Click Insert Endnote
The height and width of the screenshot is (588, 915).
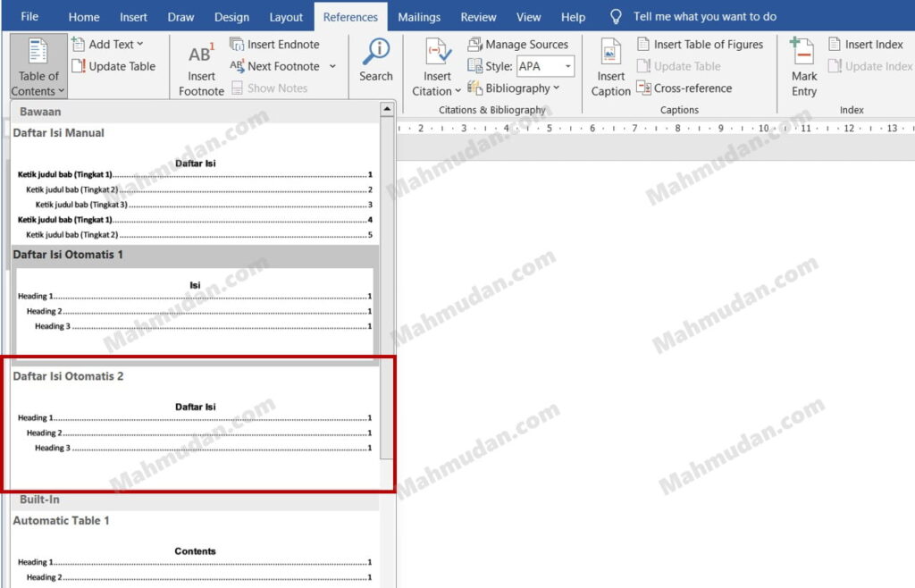coord(275,44)
